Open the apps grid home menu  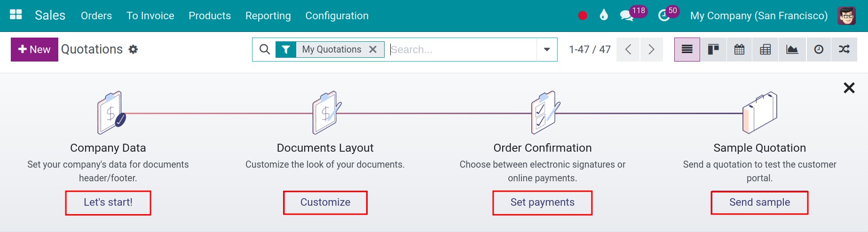[16, 15]
